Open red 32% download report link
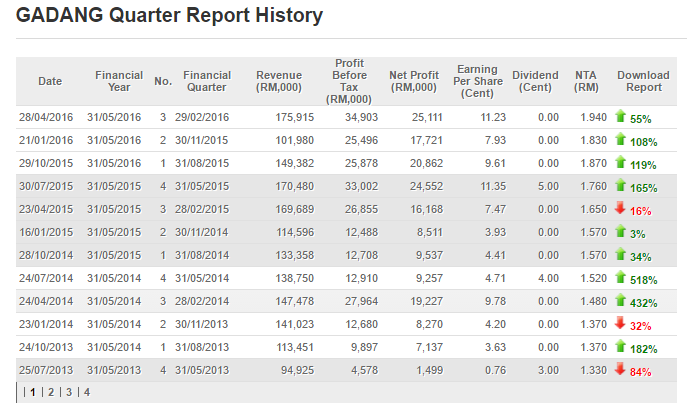 click(641, 326)
